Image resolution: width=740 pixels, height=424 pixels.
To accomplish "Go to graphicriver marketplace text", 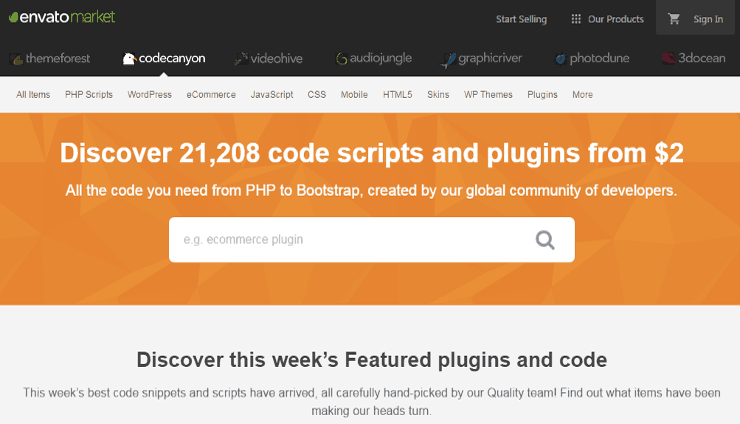I will [x=490, y=59].
